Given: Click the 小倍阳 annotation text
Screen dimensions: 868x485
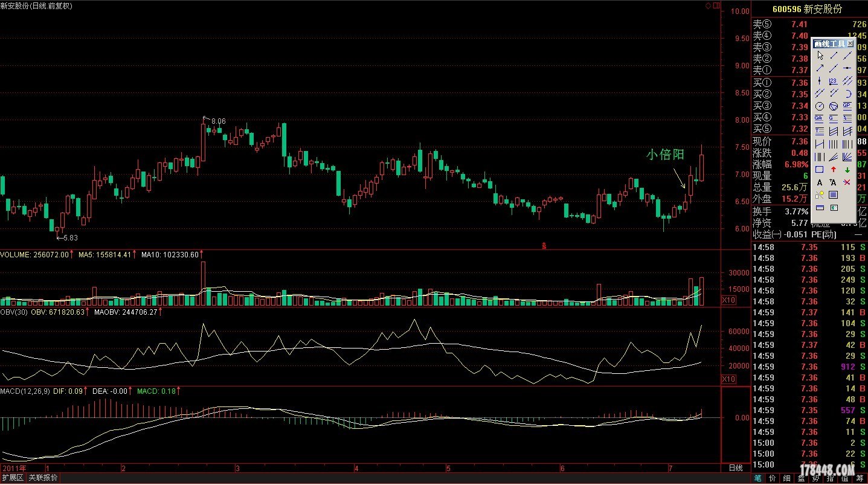Looking at the screenshot, I should 664,155.
